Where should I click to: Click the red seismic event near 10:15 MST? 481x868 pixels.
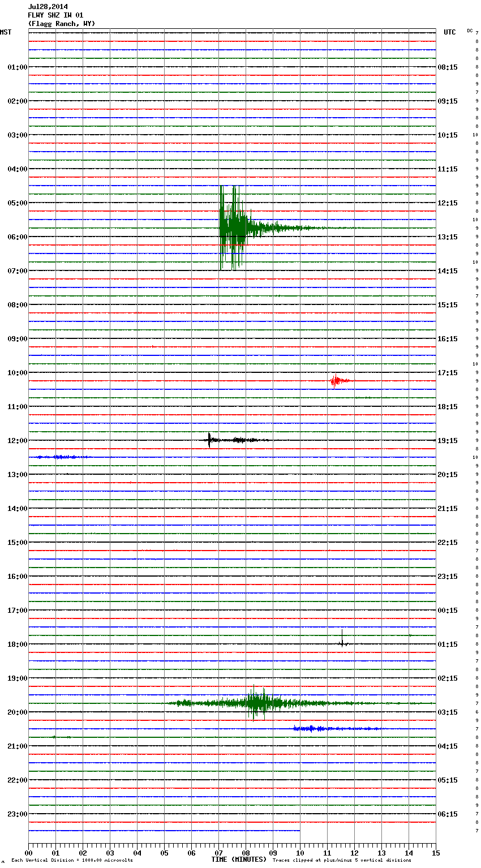point(341,381)
